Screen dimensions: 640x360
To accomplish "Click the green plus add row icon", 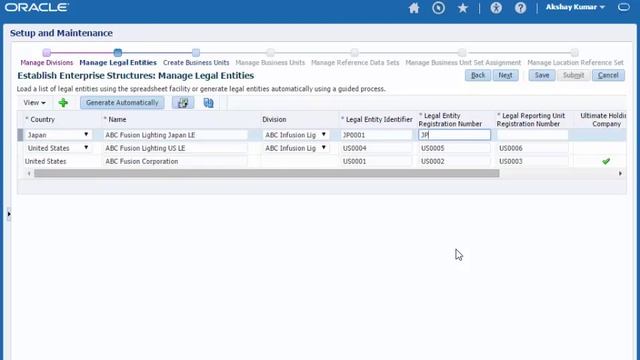I will 63,103.
